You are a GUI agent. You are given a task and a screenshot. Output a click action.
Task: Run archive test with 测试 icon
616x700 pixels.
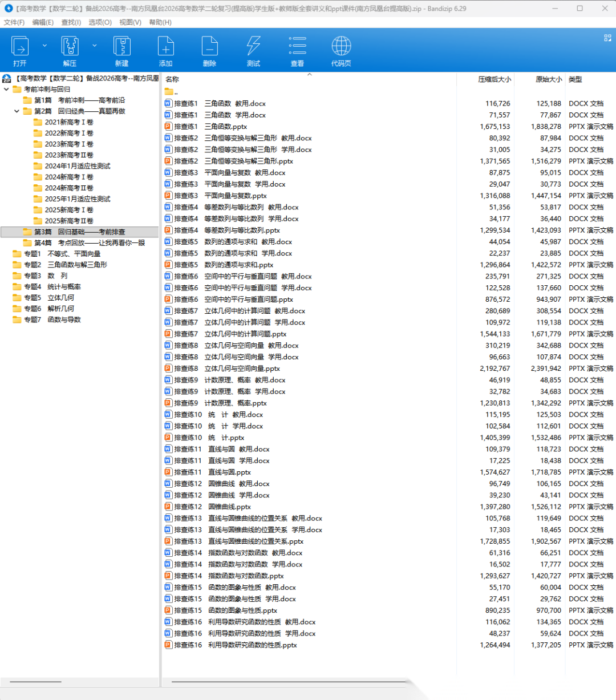[x=253, y=50]
